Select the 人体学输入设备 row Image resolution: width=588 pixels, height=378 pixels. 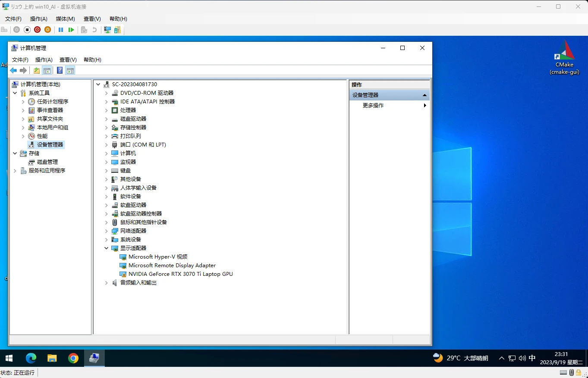[x=134, y=188]
